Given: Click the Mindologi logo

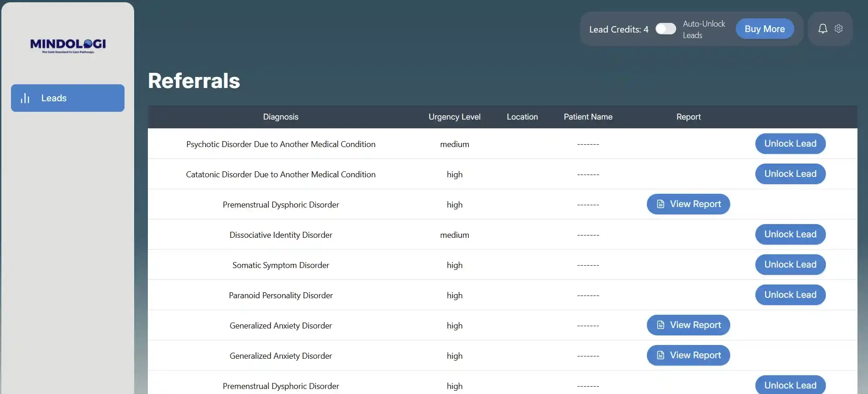Looking at the screenshot, I should (68, 45).
